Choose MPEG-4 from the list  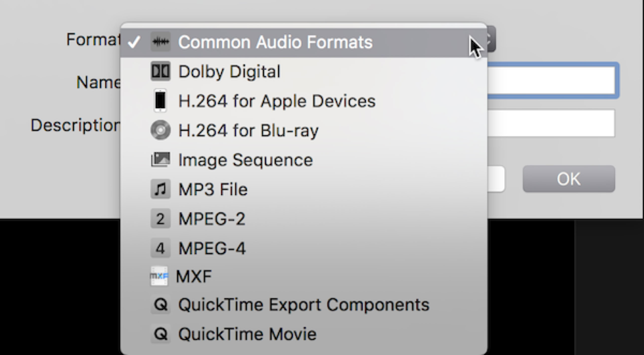point(212,248)
